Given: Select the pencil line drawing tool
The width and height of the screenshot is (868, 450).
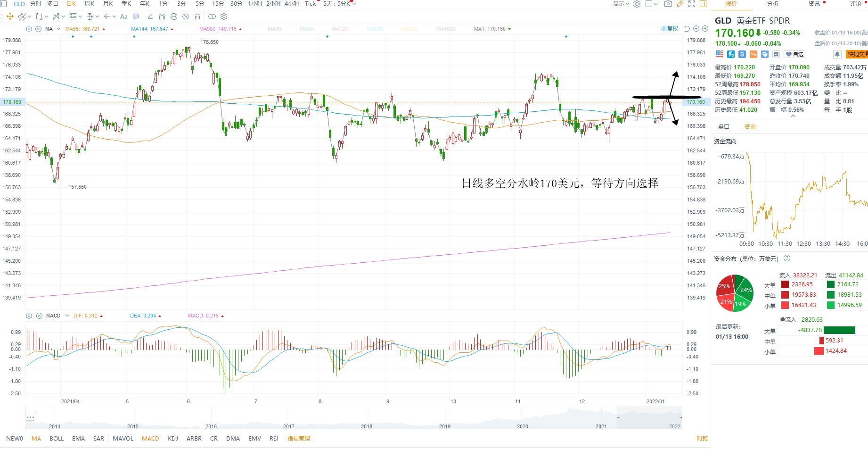Looking at the screenshot, I should (150, 17).
